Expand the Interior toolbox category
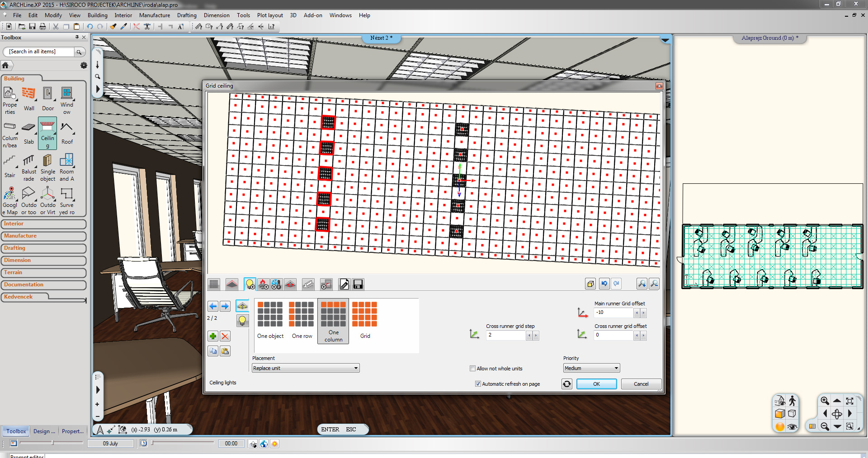 [x=43, y=224]
